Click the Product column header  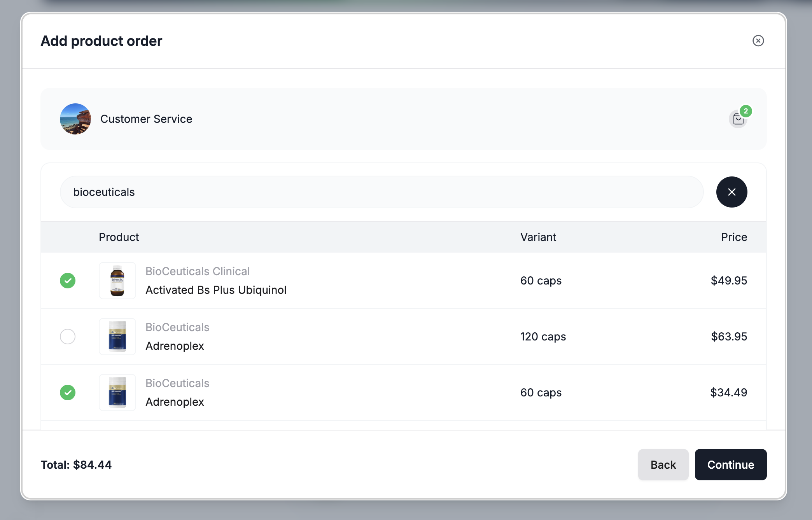point(119,237)
